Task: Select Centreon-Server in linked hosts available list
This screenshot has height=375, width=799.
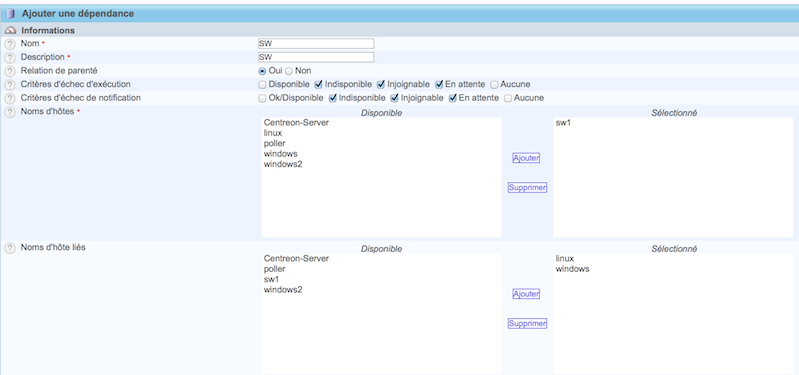Action: click(x=296, y=258)
